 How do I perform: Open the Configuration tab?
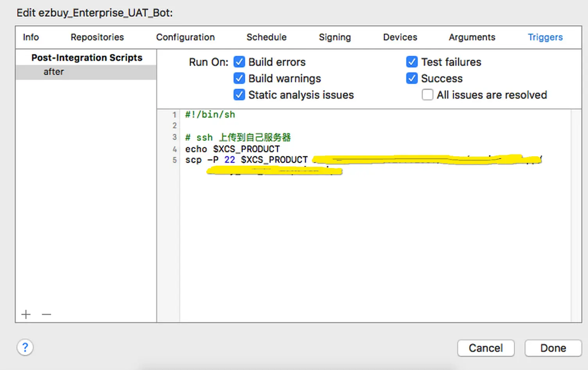tap(186, 37)
